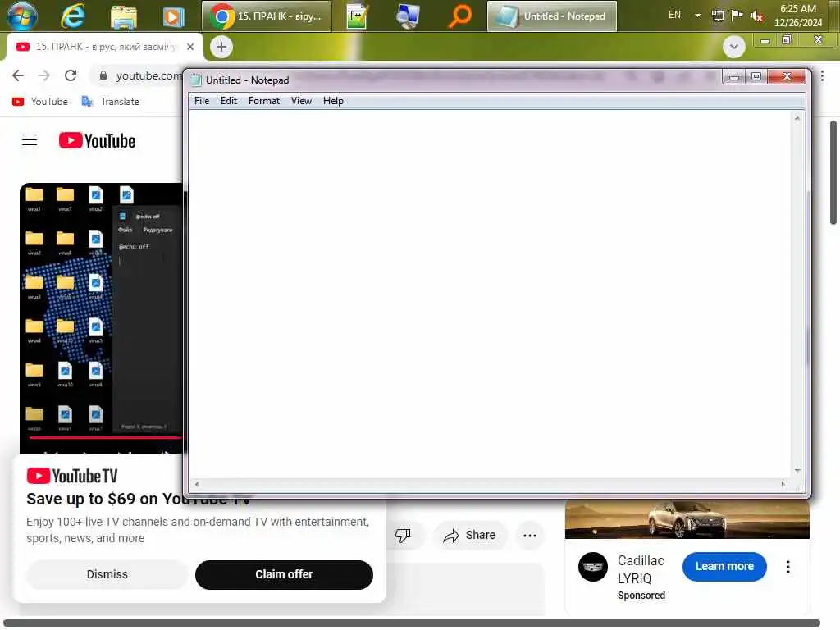The width and height of the screenshot is (840, 630).
Task: Open Notepad Format menu
Action: tap(264, 101)
